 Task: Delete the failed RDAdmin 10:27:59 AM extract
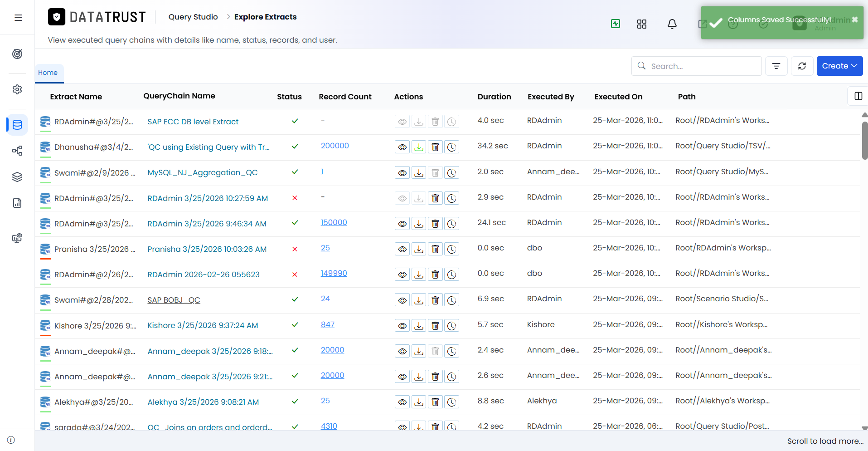click(x=435, y=198)
